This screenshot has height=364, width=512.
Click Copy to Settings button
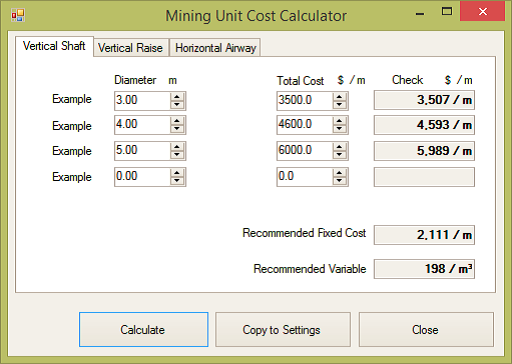point(282,330)
